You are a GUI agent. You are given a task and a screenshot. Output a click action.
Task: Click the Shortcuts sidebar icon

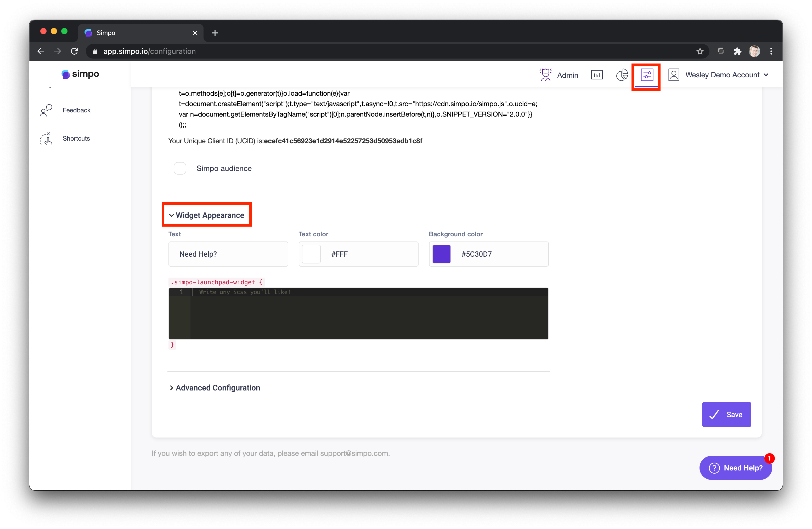46,138
